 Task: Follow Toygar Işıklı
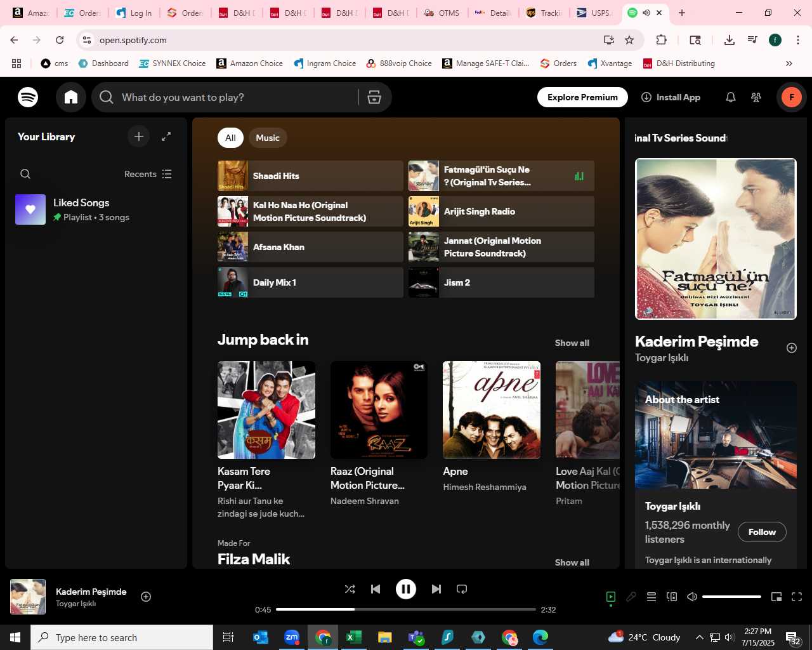[x=762, y=532]
